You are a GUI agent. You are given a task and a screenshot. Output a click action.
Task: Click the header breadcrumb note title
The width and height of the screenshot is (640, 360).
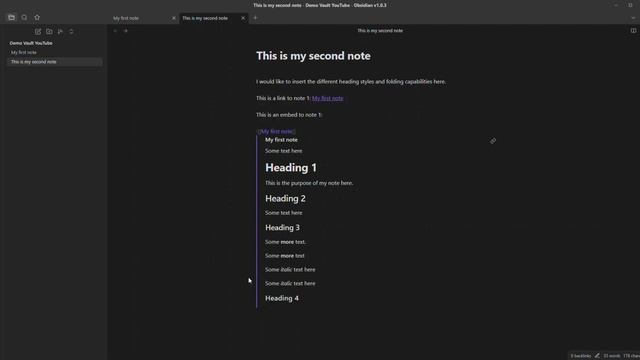[x=380, y=31]
